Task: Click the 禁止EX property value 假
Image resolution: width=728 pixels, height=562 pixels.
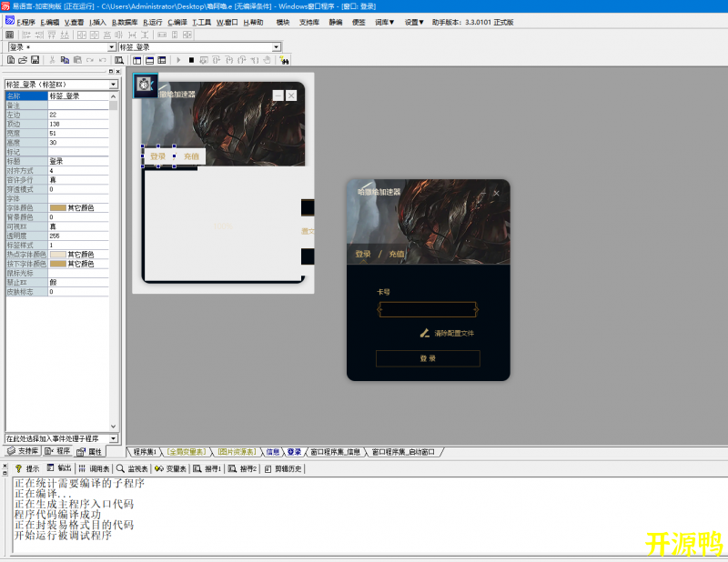Action: pyautogui.click(x=78, y=282)
